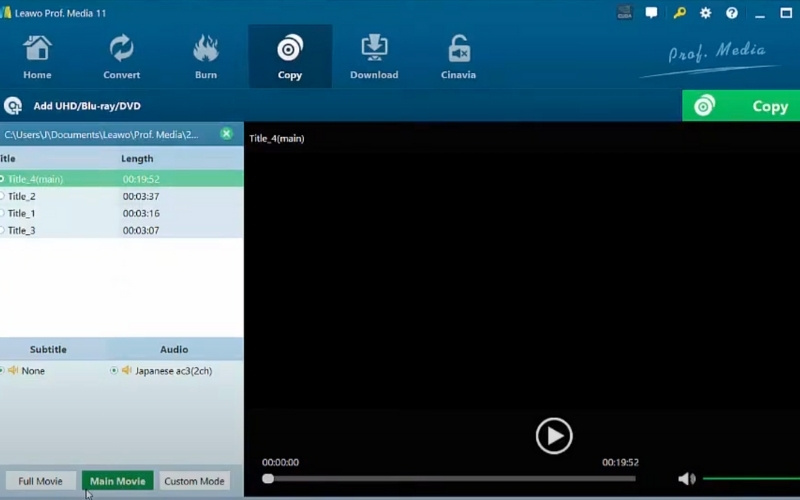The width and height of the screenshot is (800, 500).
Task: Open the Burn module
Action: click(x=206, y=57)
